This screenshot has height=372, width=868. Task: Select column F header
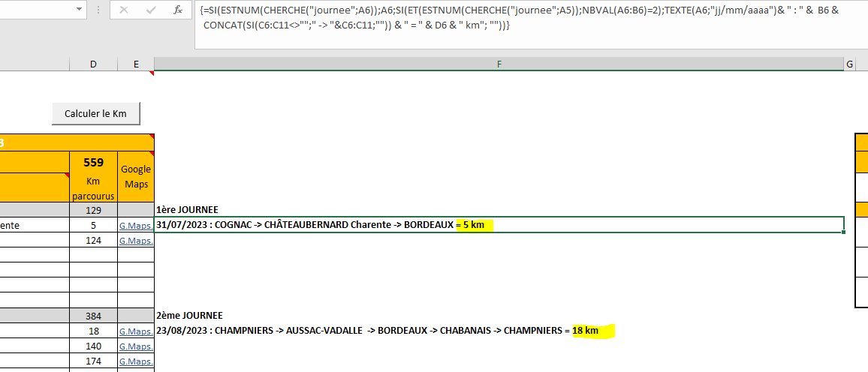[499, 64]
